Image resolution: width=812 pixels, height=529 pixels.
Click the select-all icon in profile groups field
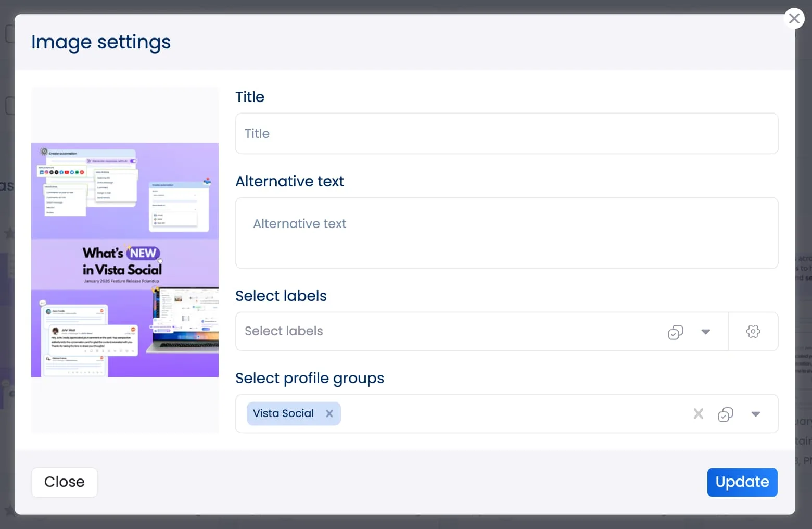point(726,414)
